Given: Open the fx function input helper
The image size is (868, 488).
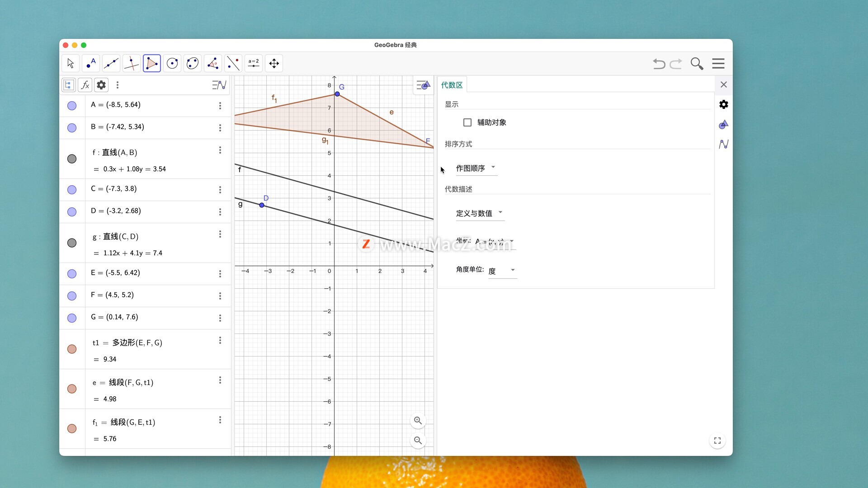Looking at the screenshot, I should 85,85.
